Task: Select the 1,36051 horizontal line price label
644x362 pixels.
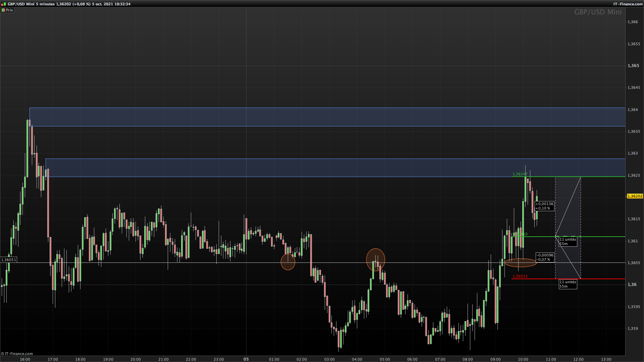Action: pyautogui.click(x=8, y=260)
